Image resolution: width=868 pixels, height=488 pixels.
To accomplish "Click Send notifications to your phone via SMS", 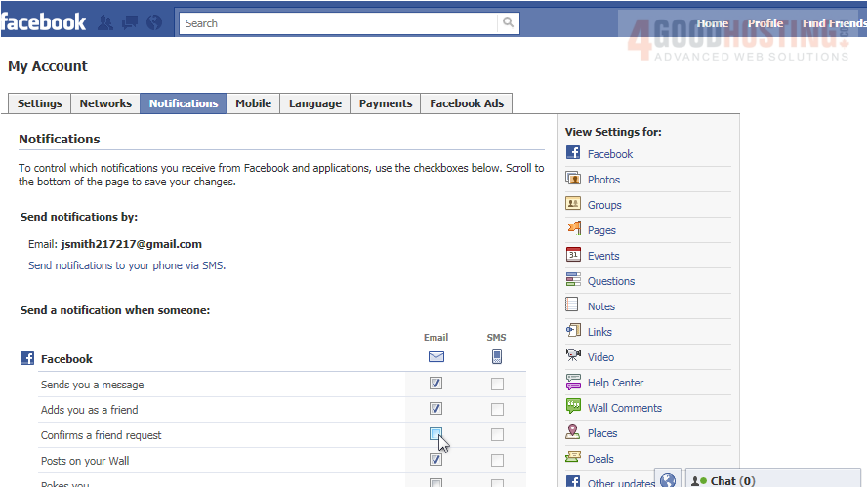I will pyautogui.click(x=126, y=265).
